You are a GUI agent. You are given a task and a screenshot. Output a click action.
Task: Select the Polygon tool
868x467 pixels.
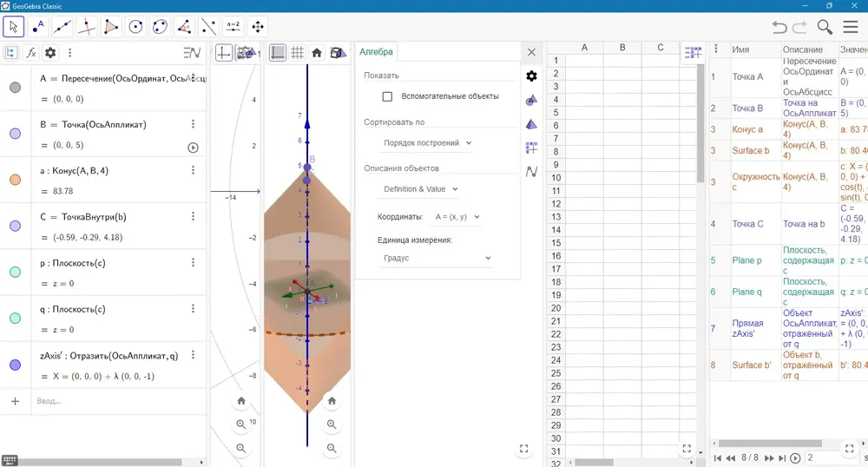pos(111,27)
